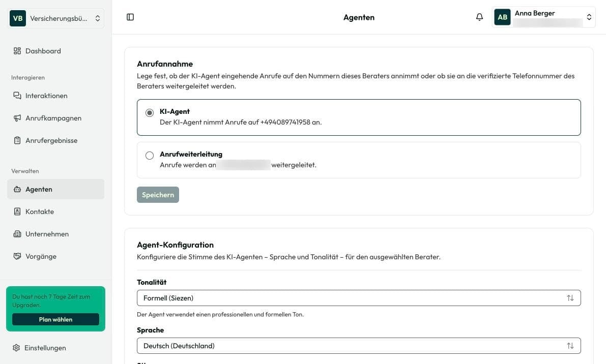Screen dimensions: 606x364
Task: Select the Anrufweiterleitung radio option
Action: 150,156
